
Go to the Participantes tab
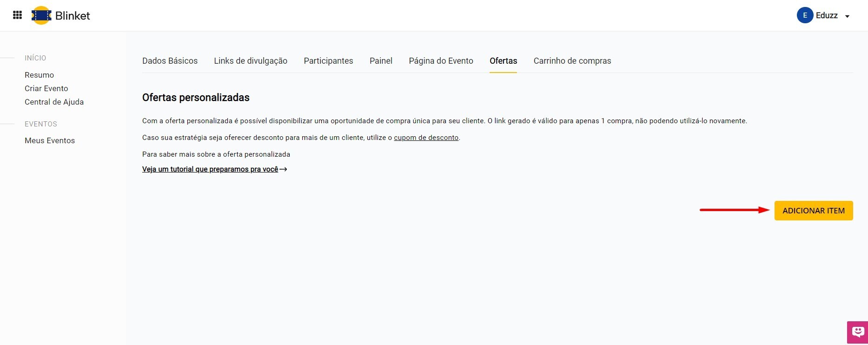[x=328, y=61]
